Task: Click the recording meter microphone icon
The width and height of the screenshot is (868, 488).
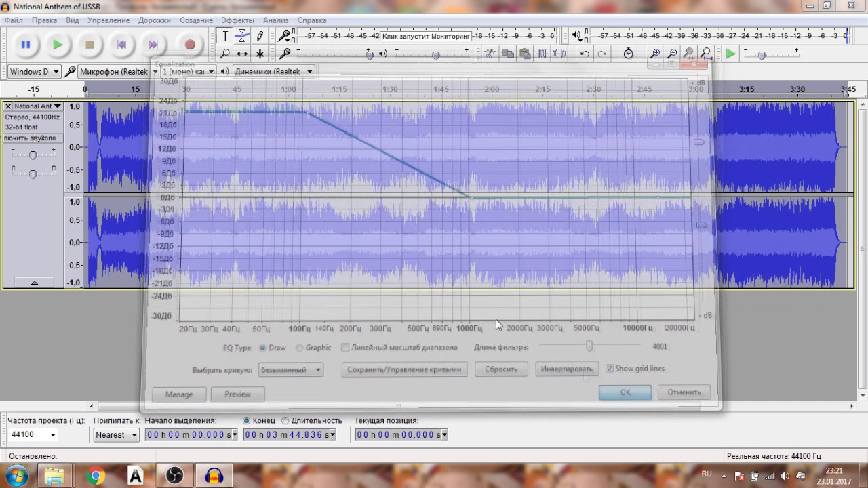Action: (x=284, y=35)
